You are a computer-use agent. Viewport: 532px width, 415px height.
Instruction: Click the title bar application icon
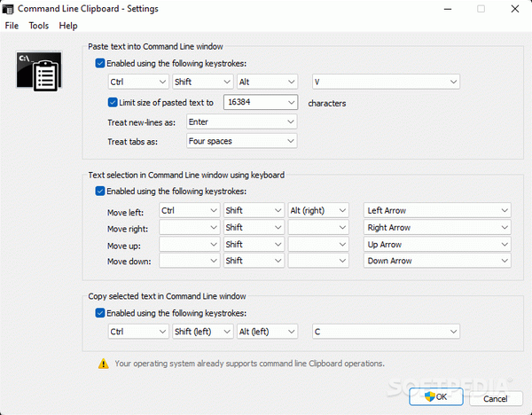(7, 9)
